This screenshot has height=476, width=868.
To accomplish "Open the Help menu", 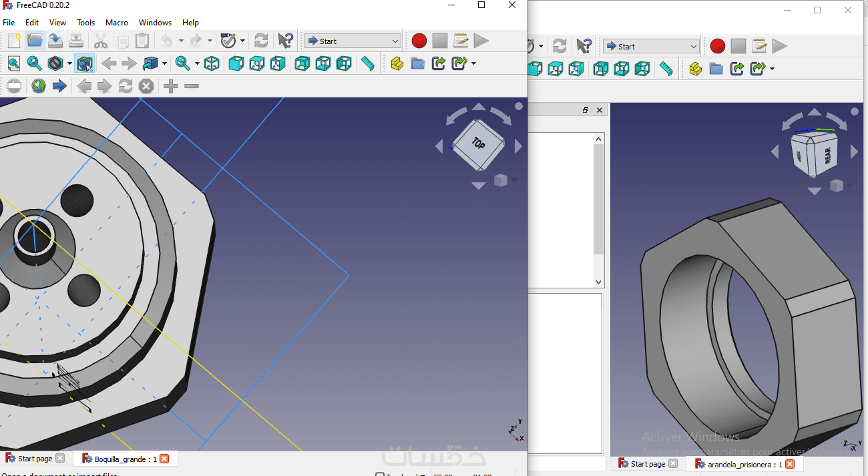I will (x=190, y=23).
